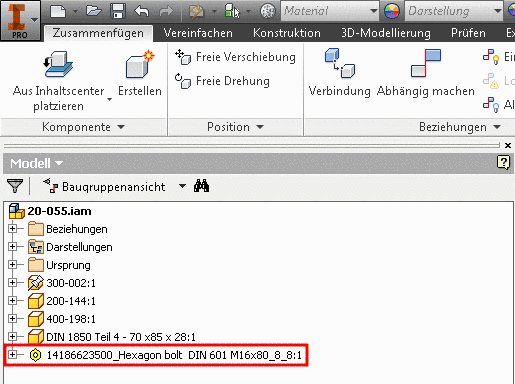
Task: Click the top relationships icon with lightbulb
Action: click(491, 57)
